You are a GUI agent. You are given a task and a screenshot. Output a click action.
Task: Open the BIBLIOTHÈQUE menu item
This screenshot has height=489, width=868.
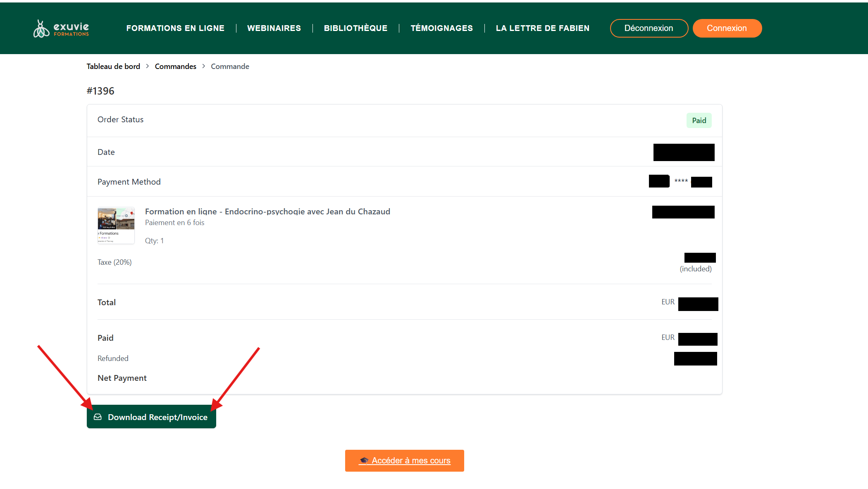pyautogui.click(x=355, y=28)
